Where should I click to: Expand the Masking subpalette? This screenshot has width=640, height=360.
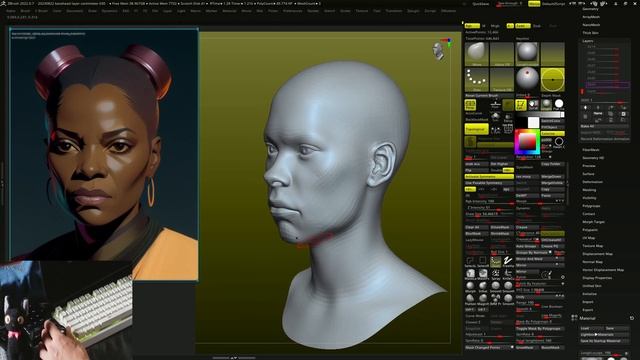click(x=589, y=190)
